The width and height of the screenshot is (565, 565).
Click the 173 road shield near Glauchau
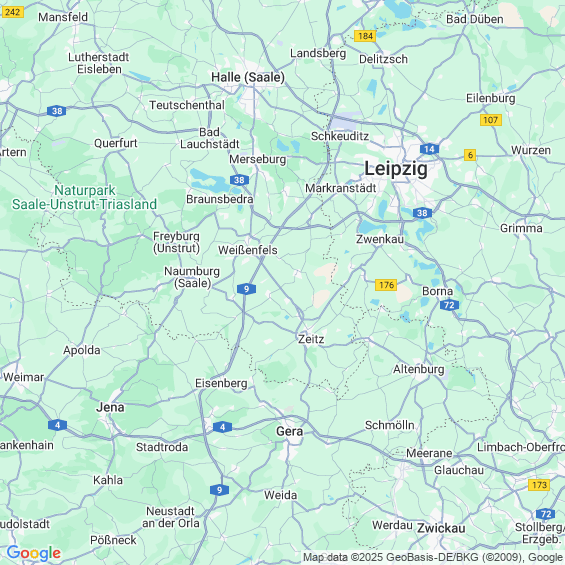[x=539, y=485]
